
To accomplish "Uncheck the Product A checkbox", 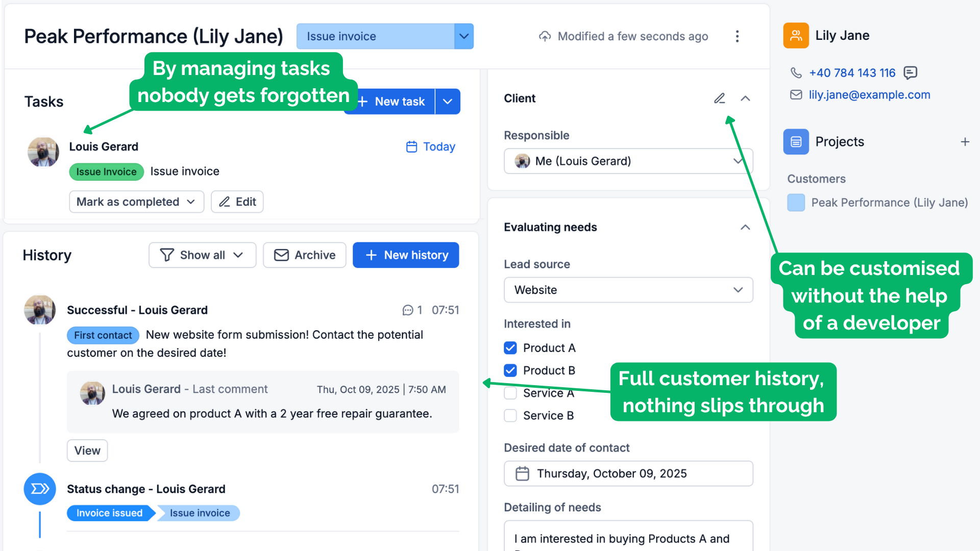I will (x=510, y=347).
